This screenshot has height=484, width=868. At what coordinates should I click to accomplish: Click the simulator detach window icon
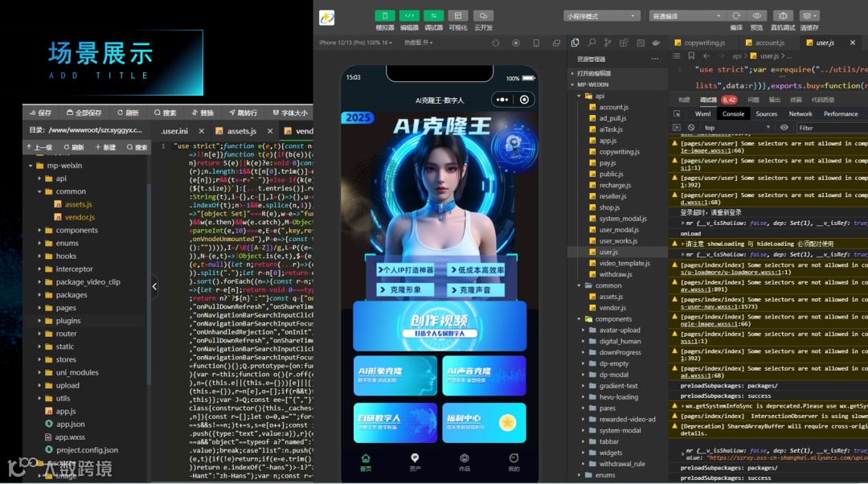[556, 43]
